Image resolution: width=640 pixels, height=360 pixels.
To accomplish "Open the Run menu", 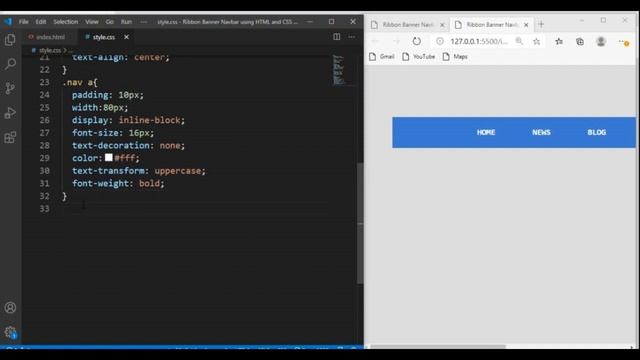I will click(x=126, y=22).
